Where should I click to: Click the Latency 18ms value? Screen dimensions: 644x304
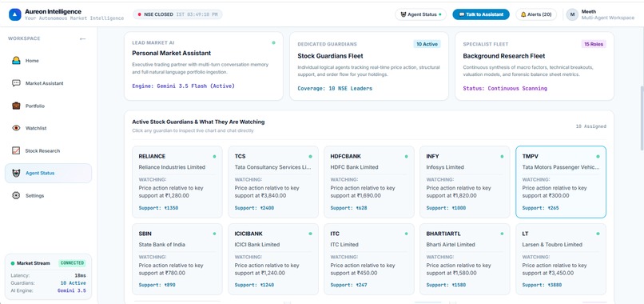coord(81,276)
